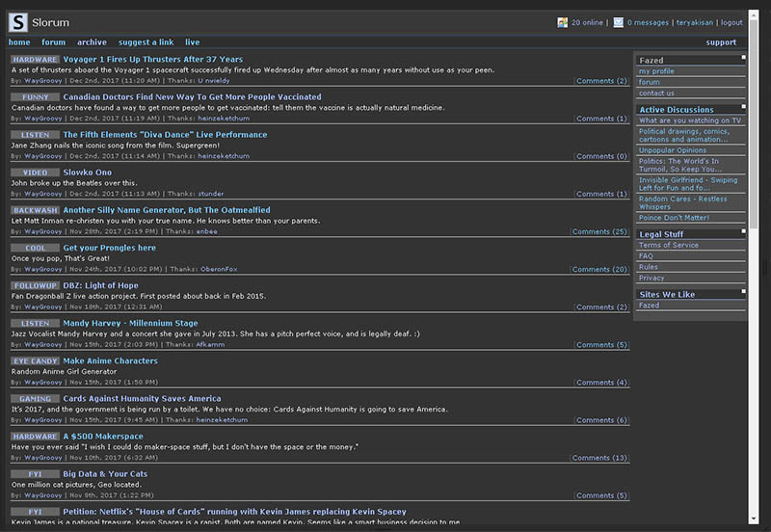The height and width of the screenshot is (532, 771).
Task: Open The Fifth Elements Diva Dance post
Action: (165, 135)
